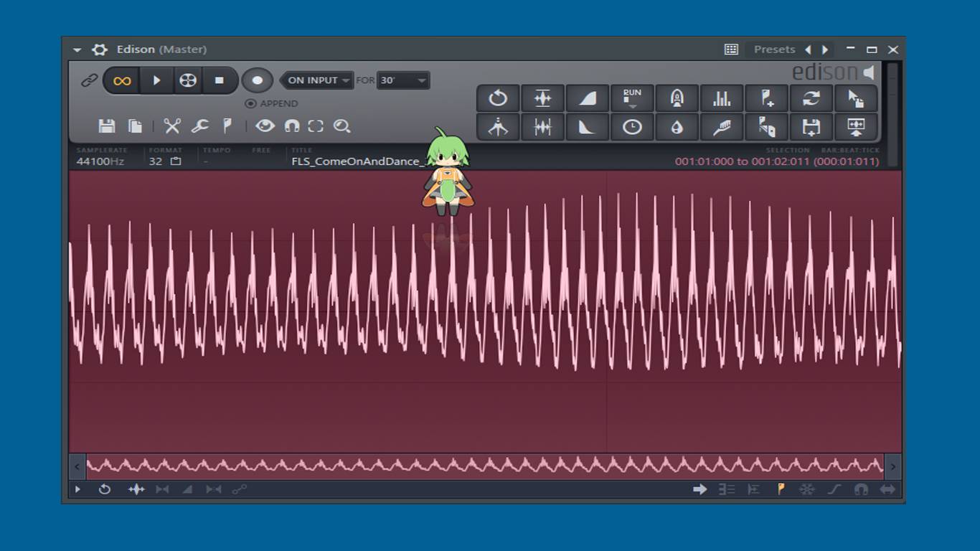Click the film-reel sync button beside Play
980x551 pixels.
pos(188,80)
